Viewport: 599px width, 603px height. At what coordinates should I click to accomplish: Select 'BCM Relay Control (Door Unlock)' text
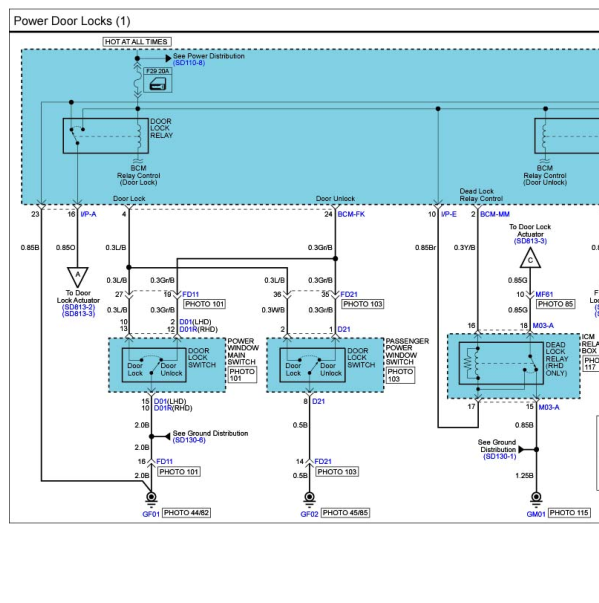click(x=545, y=175)
